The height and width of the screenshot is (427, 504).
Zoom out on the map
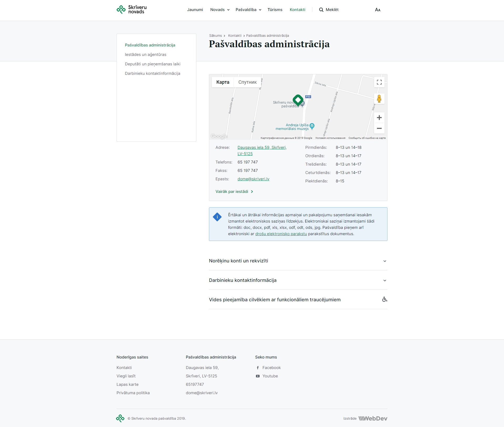[379, 128]
